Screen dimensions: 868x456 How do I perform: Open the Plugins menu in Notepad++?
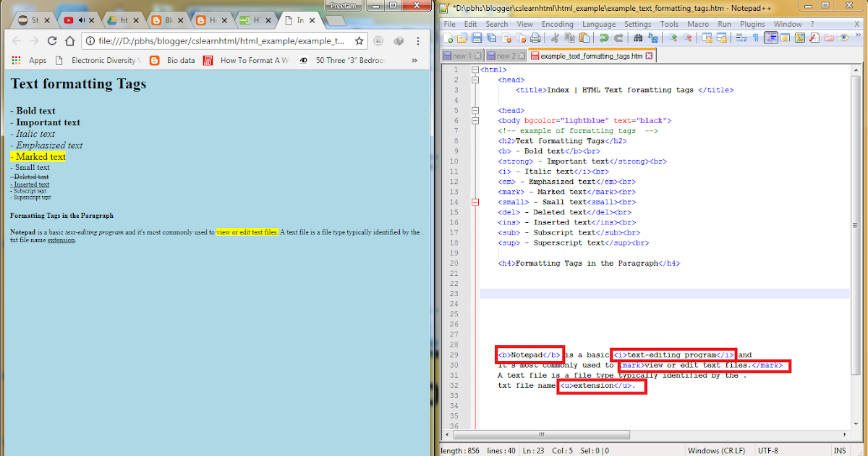tap(752, 24)
